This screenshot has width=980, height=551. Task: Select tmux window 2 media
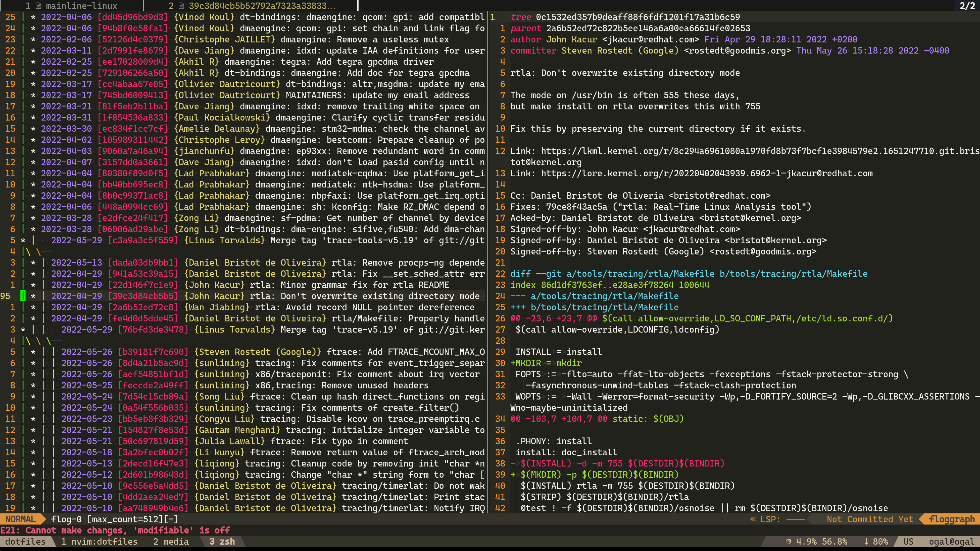coord(171,541)
